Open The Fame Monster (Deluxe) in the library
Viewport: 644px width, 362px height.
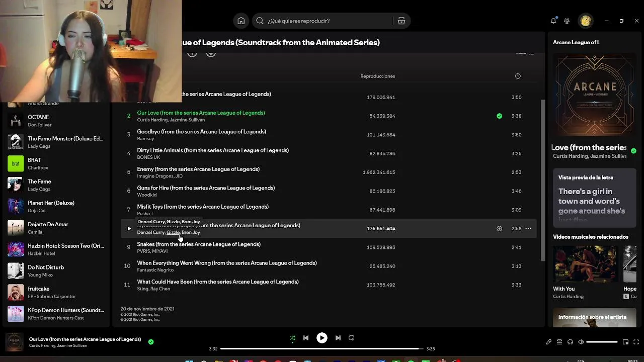click(x=55, y=142)
